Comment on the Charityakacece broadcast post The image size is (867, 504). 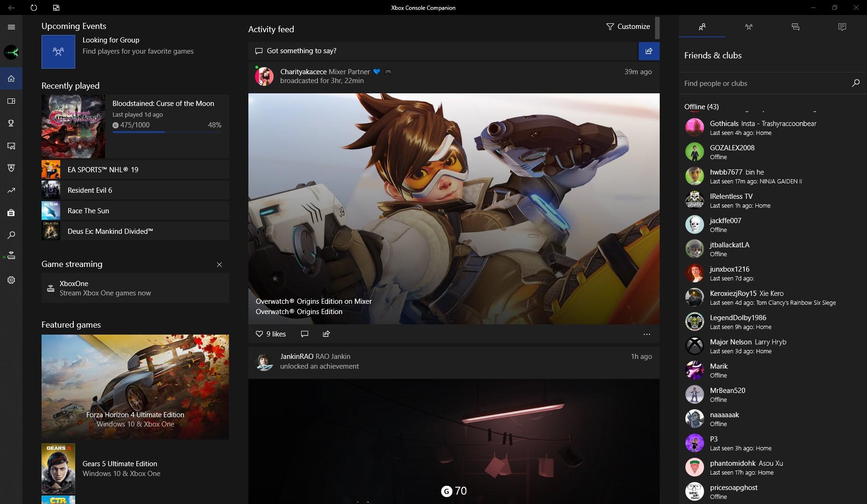(x=304, y=334)
